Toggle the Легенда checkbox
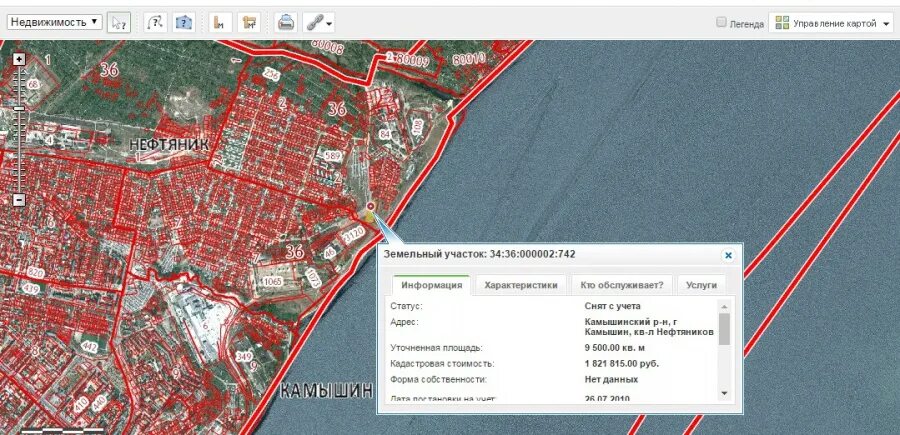The image size is (900, 435). (721, 22)
